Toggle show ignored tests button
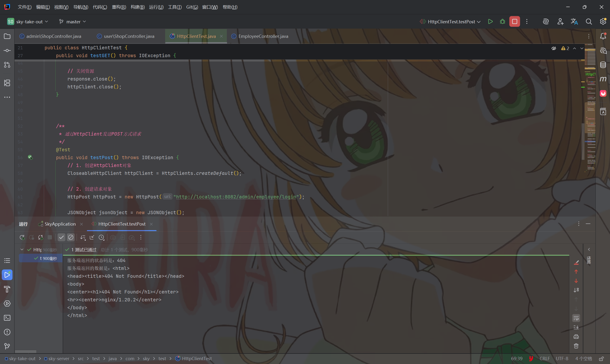 tap(71, 238)
